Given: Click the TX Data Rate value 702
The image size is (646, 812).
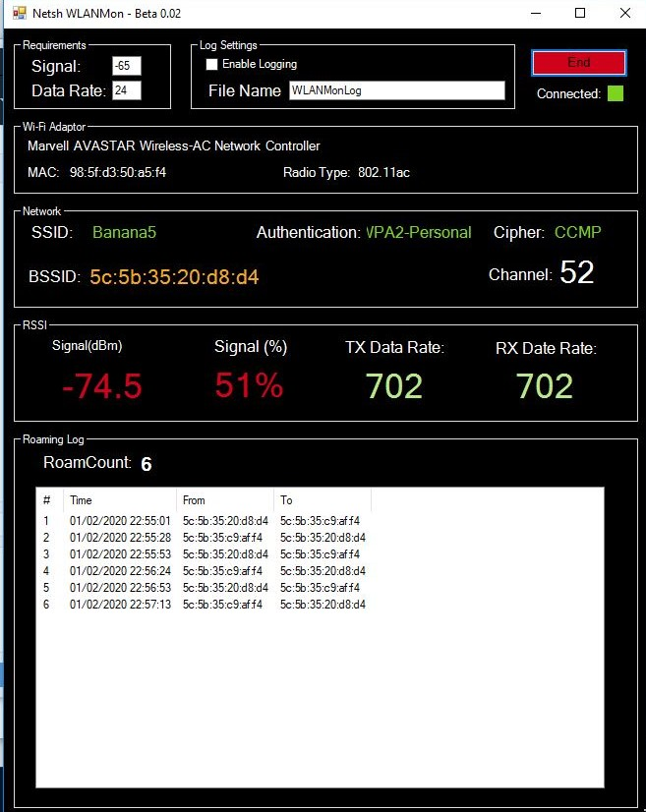Looking at the screenshot, I should 394,386.
